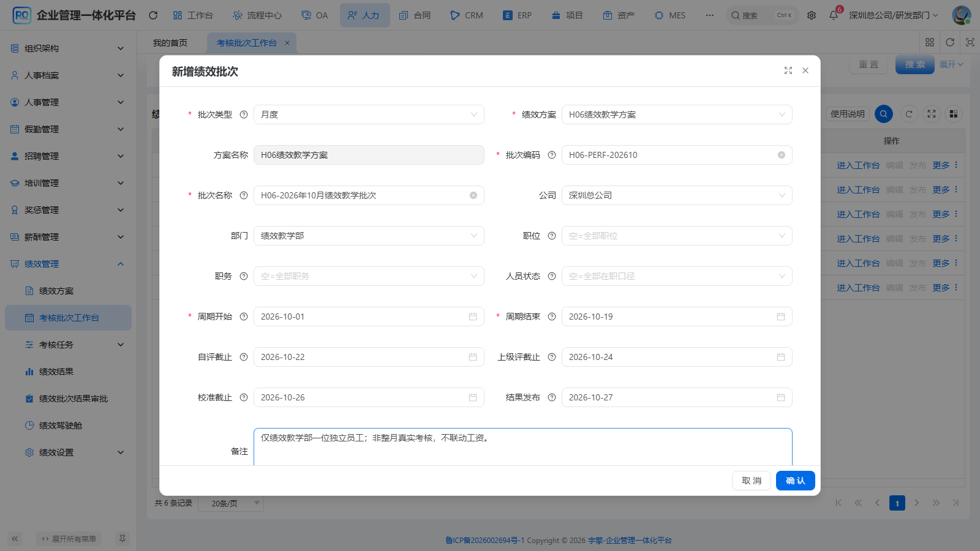Expand the 组织架构 sidebar menu

point(68,48)
